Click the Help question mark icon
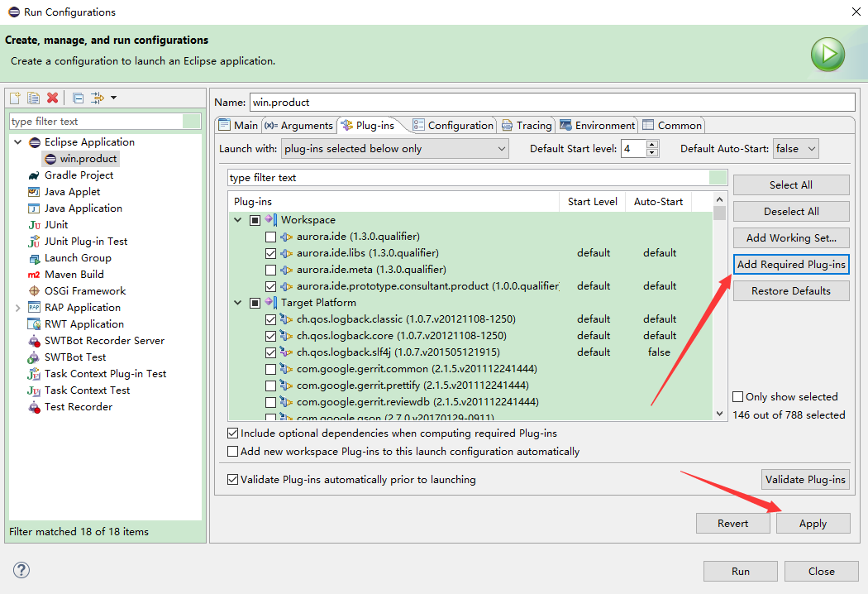The width and height of the screenshot is (868, 594). coord(21,570)
